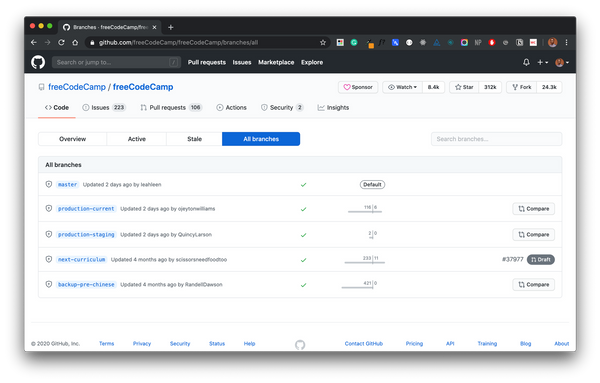Select the All branches filter
This screenshot has height=383, width=600.
point(261,139)
